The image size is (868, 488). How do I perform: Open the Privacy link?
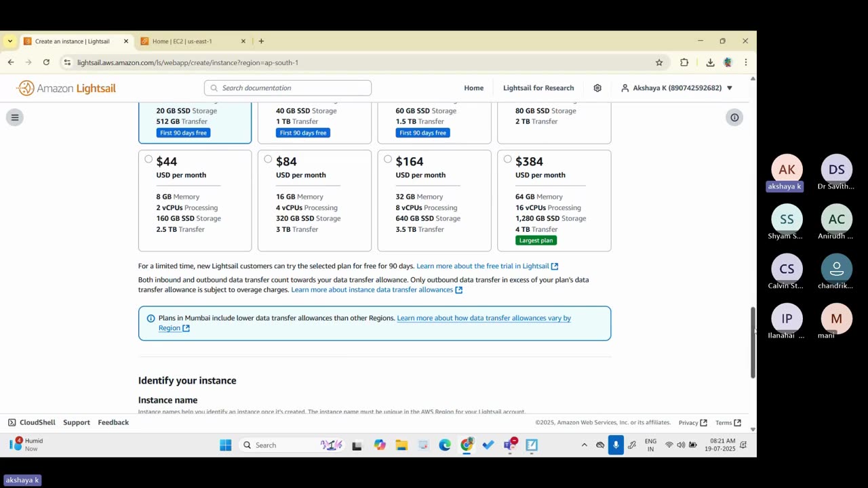693,422
